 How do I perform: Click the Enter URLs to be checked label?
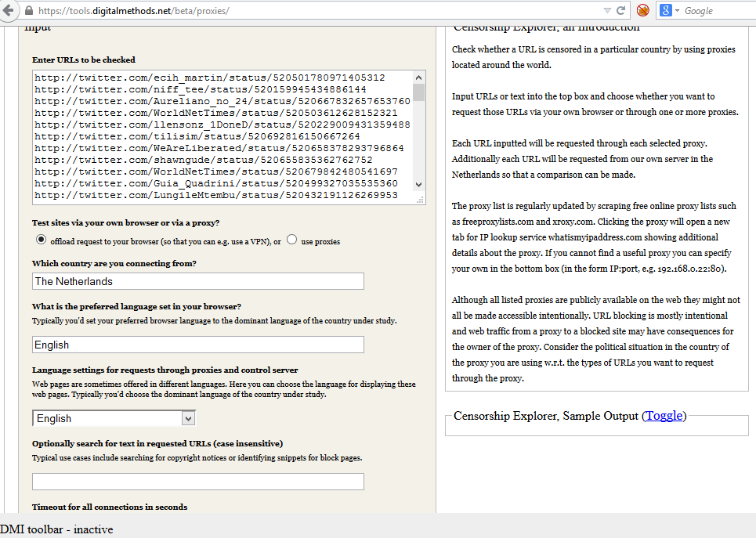pyautogui.click(x=83, y=60)
